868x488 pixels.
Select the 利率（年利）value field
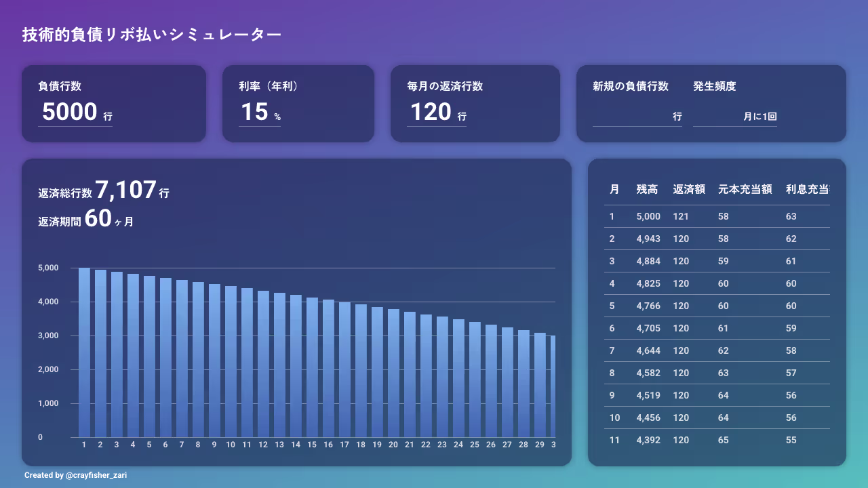258,113
